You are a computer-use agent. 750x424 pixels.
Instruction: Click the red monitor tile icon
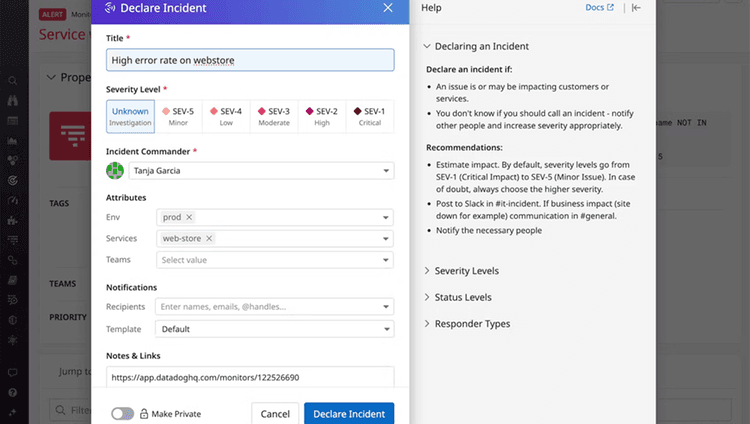70,136
